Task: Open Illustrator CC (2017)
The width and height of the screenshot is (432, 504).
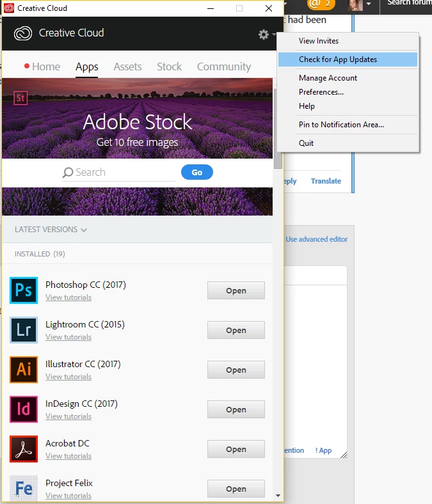Action: point(236,370)
